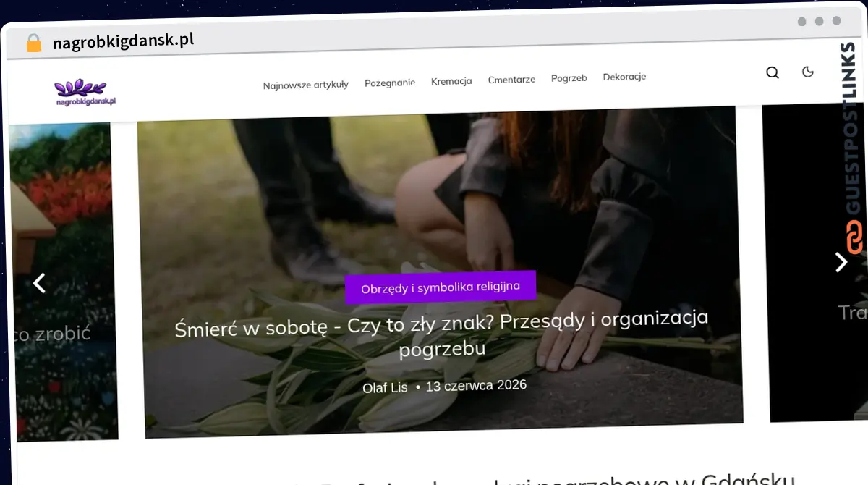Go to next slide arrow
This screenshot has height=485, width=868.
tap(841, 262)
